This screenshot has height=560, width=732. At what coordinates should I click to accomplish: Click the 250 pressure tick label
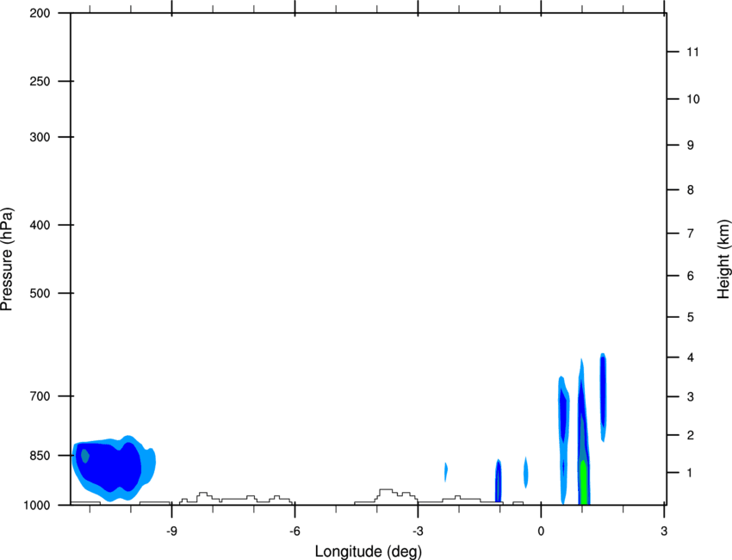(40, 81)
